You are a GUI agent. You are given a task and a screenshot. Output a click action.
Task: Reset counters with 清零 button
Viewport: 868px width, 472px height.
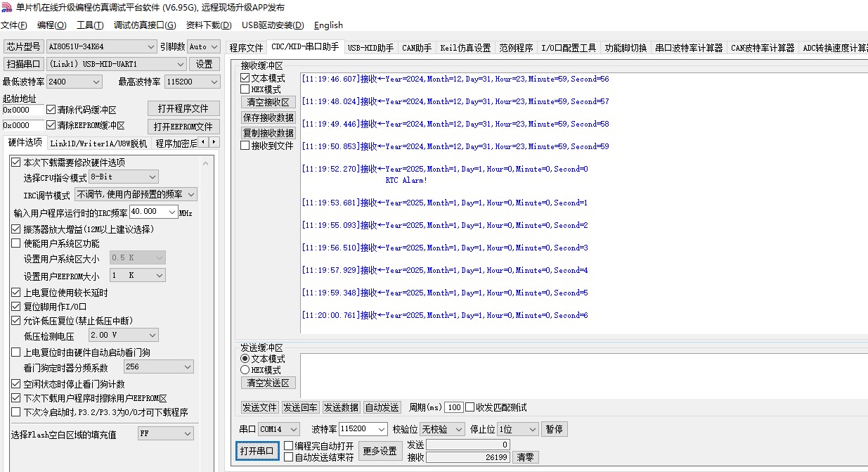tap(525, 457)
